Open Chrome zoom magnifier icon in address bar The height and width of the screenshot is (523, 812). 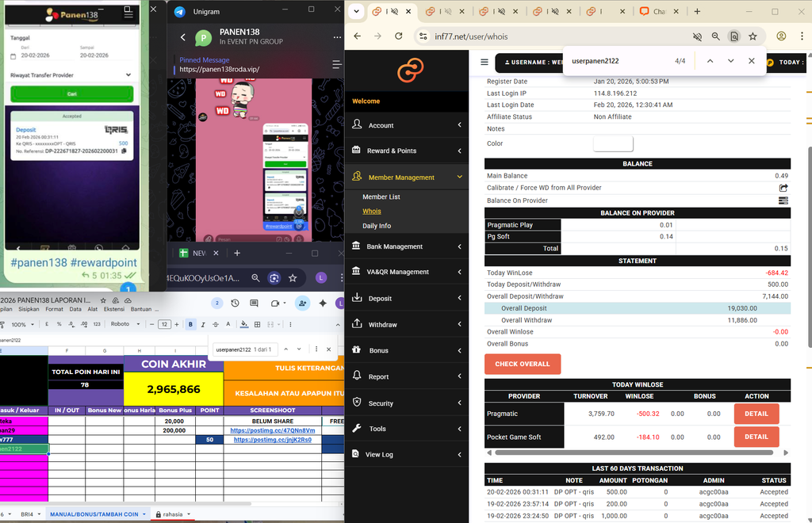pos(716,36)
